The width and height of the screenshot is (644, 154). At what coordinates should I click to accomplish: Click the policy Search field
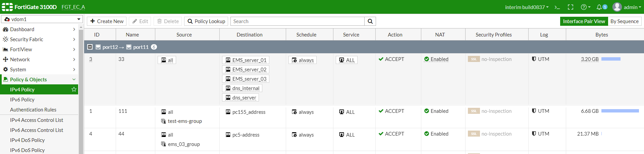pyautogui.click(x=298, y=21)
